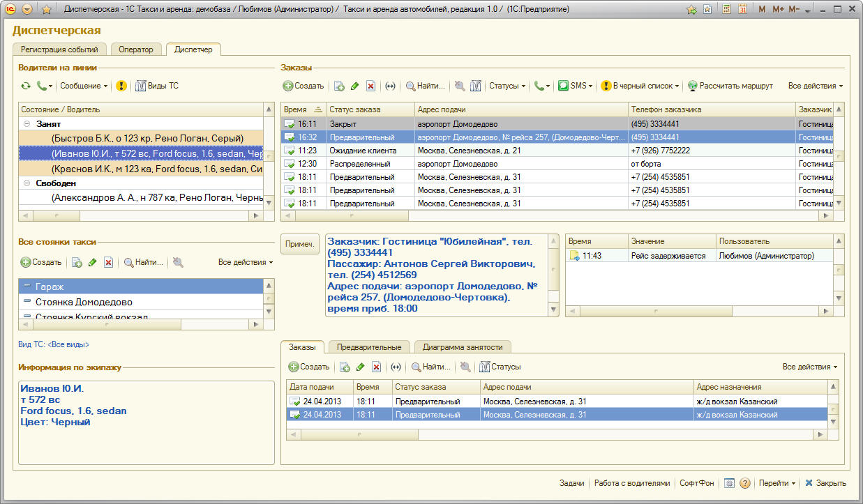Click the <Все виды> vehicle type link
The image size is (863, 504).
pyautogui.click(x=68, y=344)
